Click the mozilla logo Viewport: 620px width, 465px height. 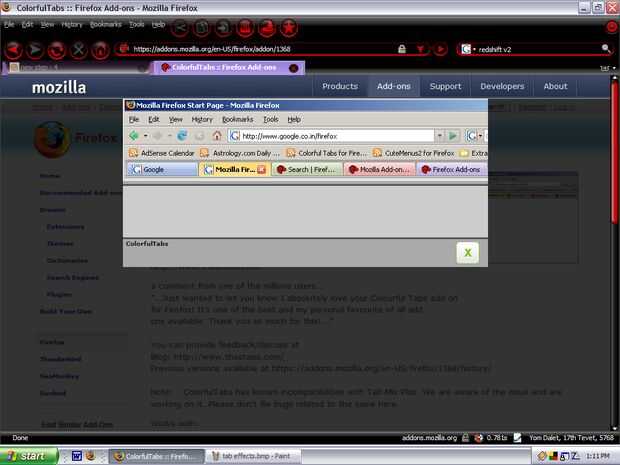(x=59, y=88)
